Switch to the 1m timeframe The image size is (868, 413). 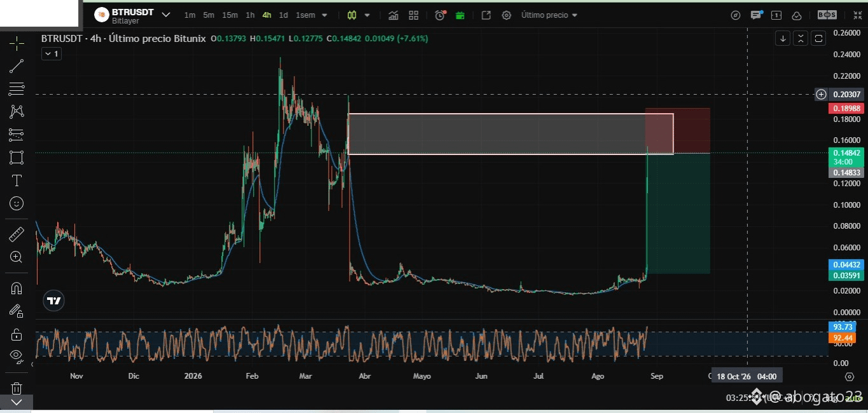[x=189, y=15]
